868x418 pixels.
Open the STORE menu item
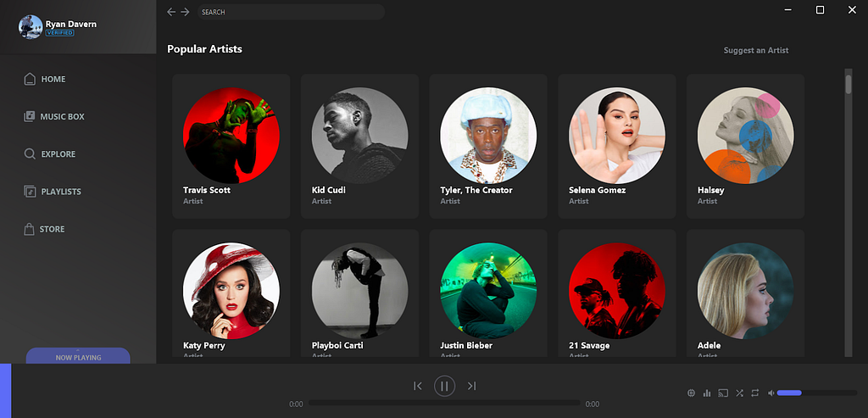click(x=52, y=229)
